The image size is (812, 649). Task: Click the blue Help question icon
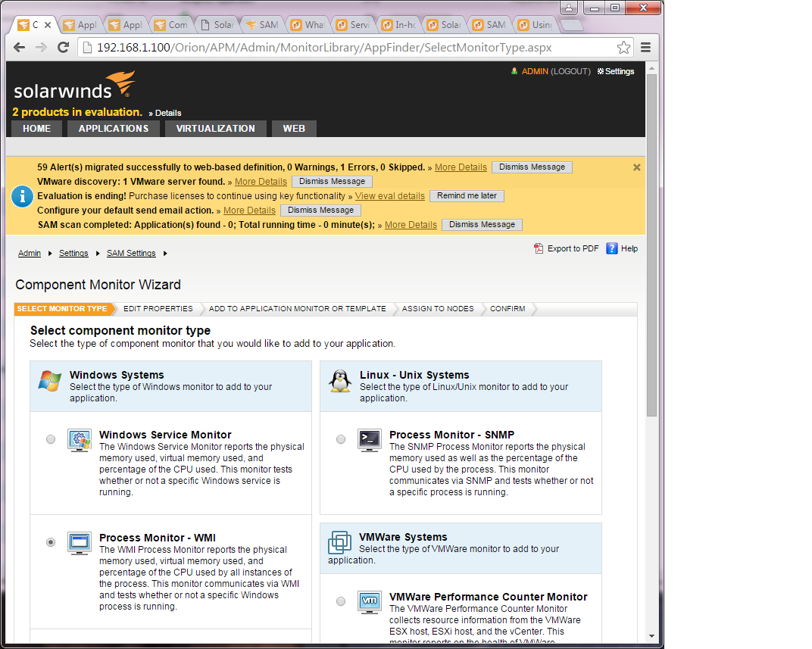coord(611,248)
